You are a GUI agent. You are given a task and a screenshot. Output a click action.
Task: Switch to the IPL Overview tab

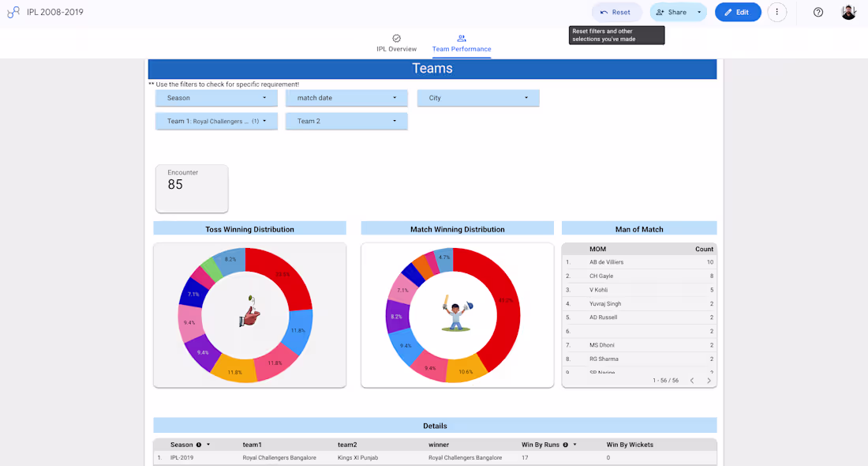(396, 43)
